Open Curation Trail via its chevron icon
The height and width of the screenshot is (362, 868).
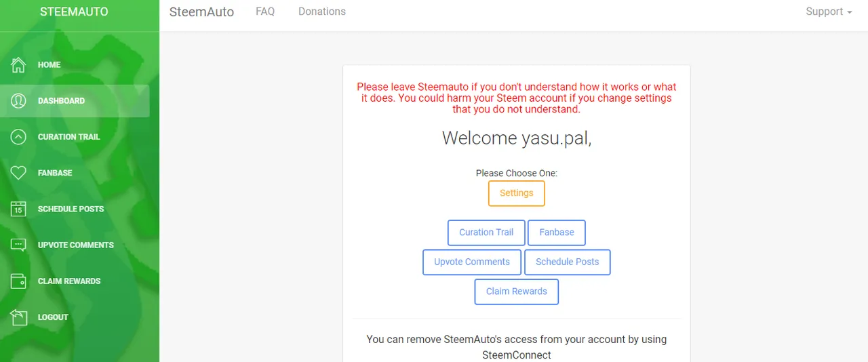pos(18,137)
